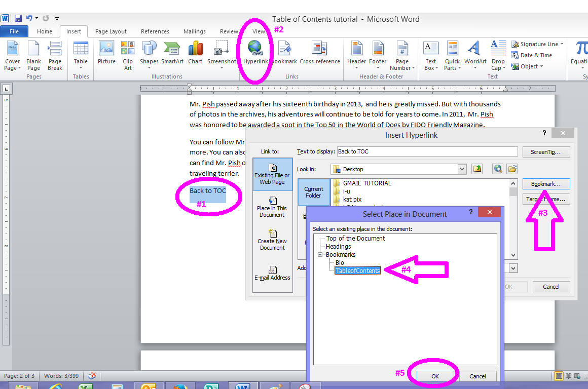Switch to the Home tab
Screen dimensions: 588x389
point(45,31)
